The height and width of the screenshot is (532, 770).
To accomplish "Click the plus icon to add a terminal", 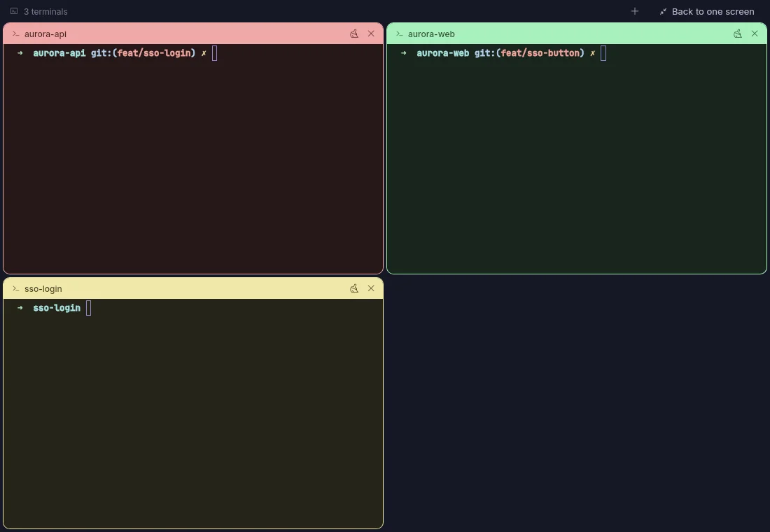I will [x=634, y=11].
